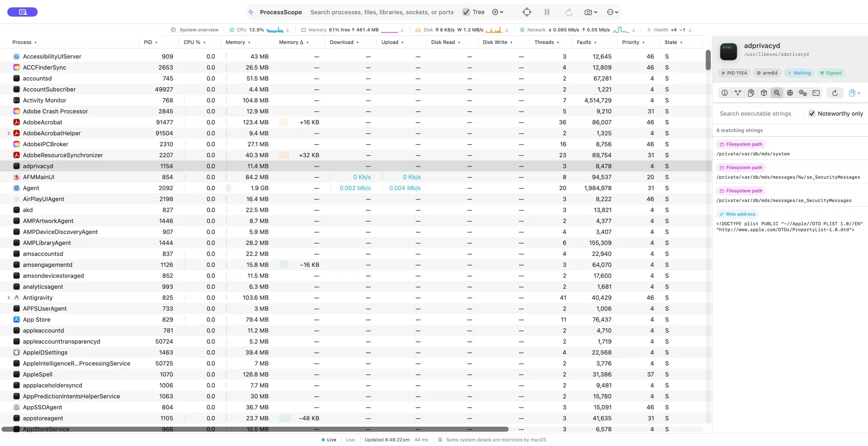Open the camera snapshot dropdown
The height and width of the screenshot is (446, 868).
(x=591, y=12)
